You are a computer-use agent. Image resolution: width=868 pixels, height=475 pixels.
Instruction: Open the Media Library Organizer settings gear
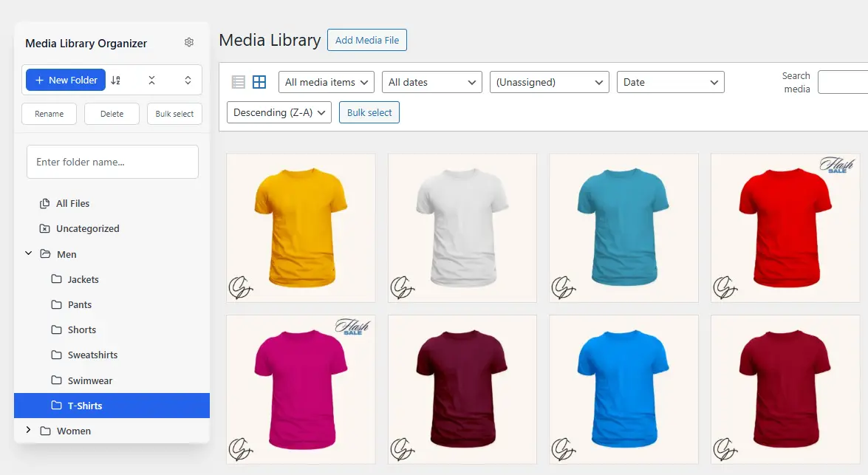188,43
